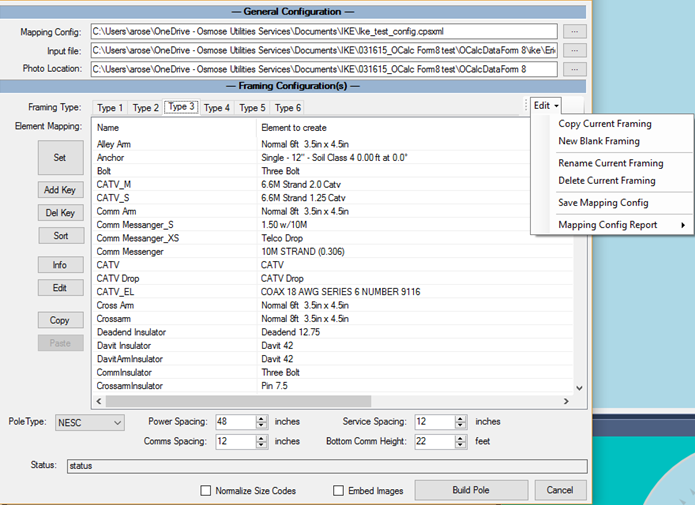Select the DavitArmInsulator row

[332, 359]
